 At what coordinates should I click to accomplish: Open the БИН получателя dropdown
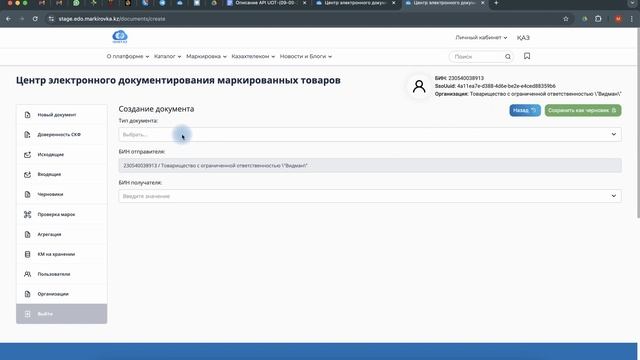tap(370, 196)
